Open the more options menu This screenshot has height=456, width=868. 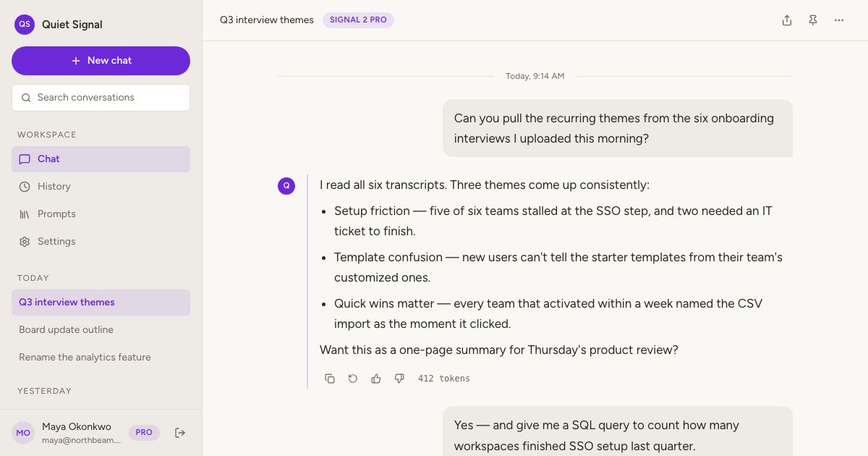pos(839,20)
